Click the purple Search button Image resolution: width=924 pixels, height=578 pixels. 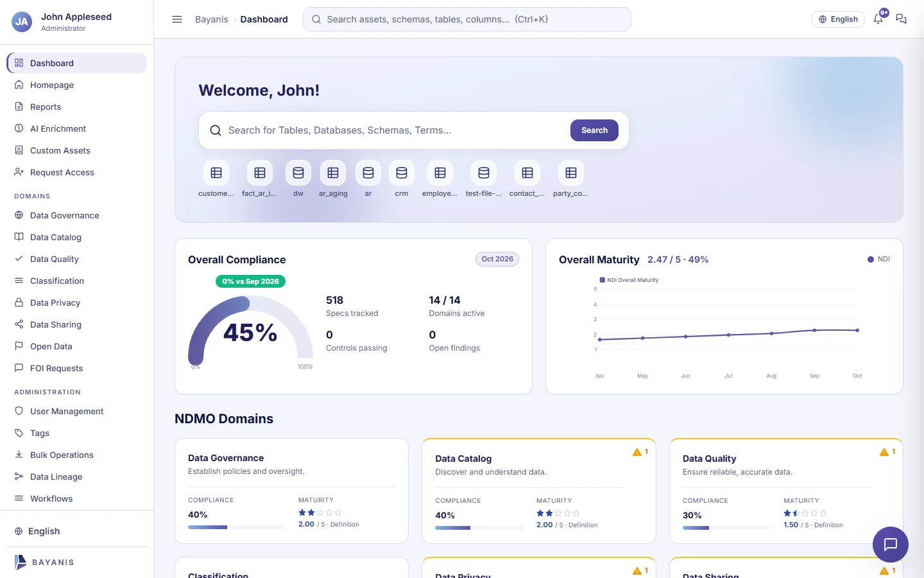(594, 130)
